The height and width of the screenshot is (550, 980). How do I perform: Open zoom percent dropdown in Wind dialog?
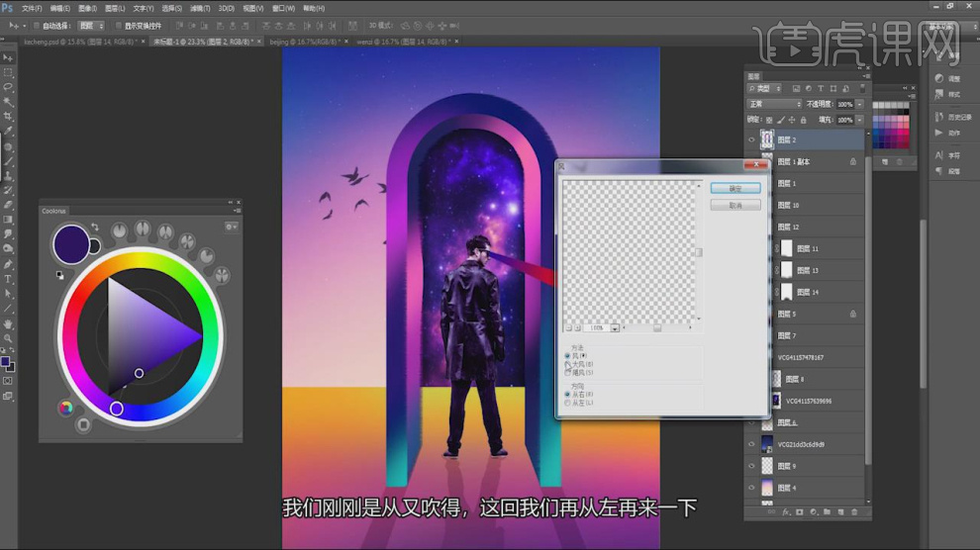click(615, 328)
